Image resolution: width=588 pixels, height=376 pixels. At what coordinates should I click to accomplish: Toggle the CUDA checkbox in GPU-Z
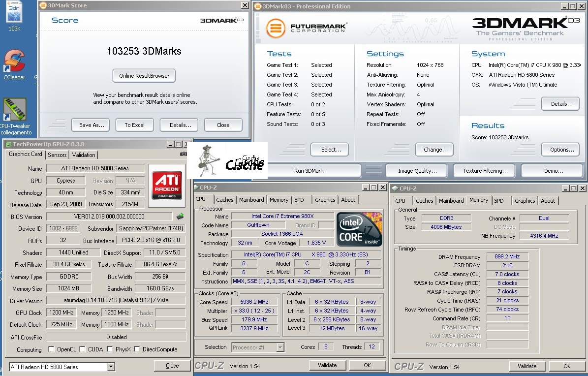click(x=82, y=349)
